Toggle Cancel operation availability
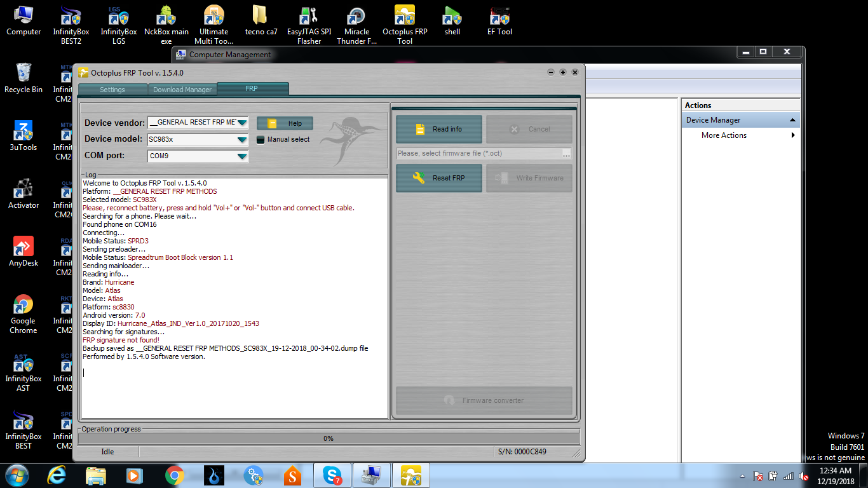Viewport: 868px width, 488px height. point(529,129)
